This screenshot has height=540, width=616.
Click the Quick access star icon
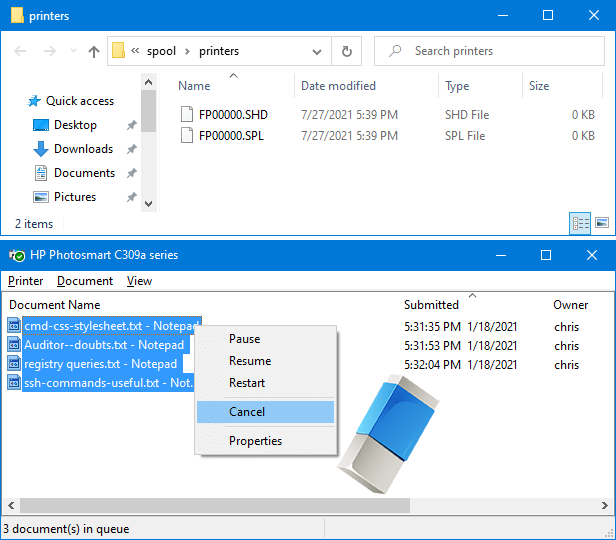(x=34, y=101)
